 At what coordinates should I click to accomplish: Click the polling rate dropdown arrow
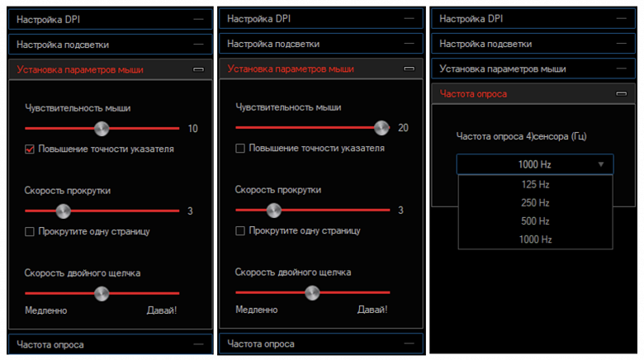601,164
